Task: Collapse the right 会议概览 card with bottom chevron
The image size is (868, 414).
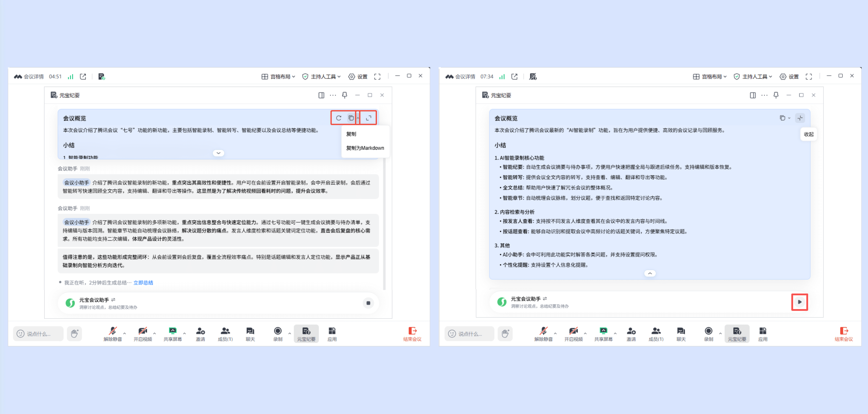Action: tap(650, 273)
